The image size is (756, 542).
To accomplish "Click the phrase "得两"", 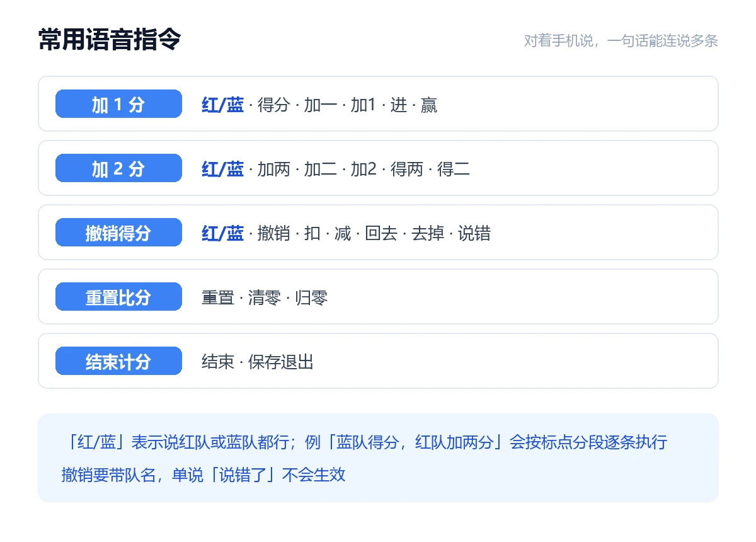I will (x=407, y=169).
